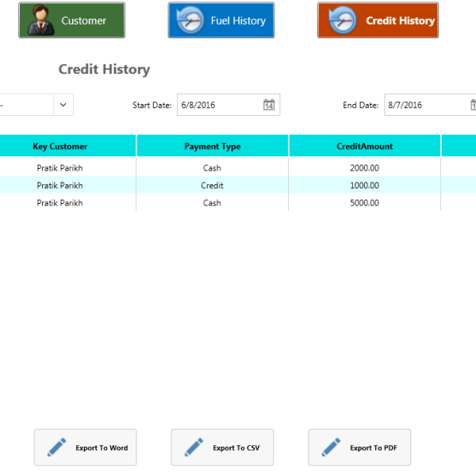This screenshot has width=476, height=476.
Task: Select the Credit payment row of 1000.00
Action: click(212, 186)
